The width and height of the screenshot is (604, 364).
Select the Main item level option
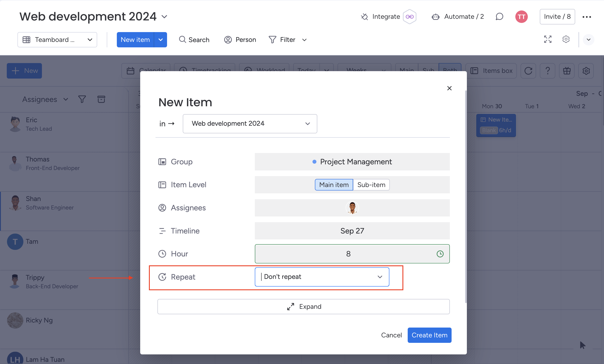pyautogui.click(x=334, y=185)
